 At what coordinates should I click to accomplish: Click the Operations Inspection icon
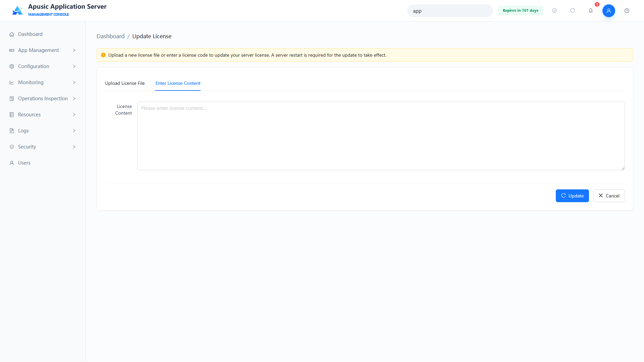coord(12,99)
